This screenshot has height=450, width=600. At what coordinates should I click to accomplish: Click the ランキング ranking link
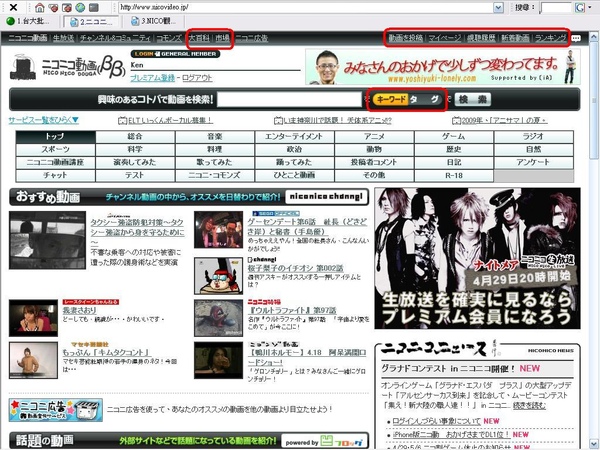click(550, 38)
